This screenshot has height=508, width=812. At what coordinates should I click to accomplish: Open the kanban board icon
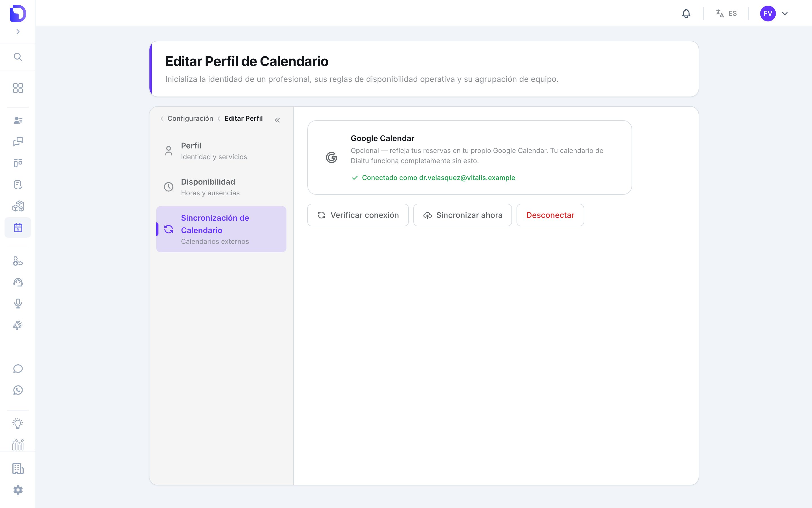[x=18, y=163]
